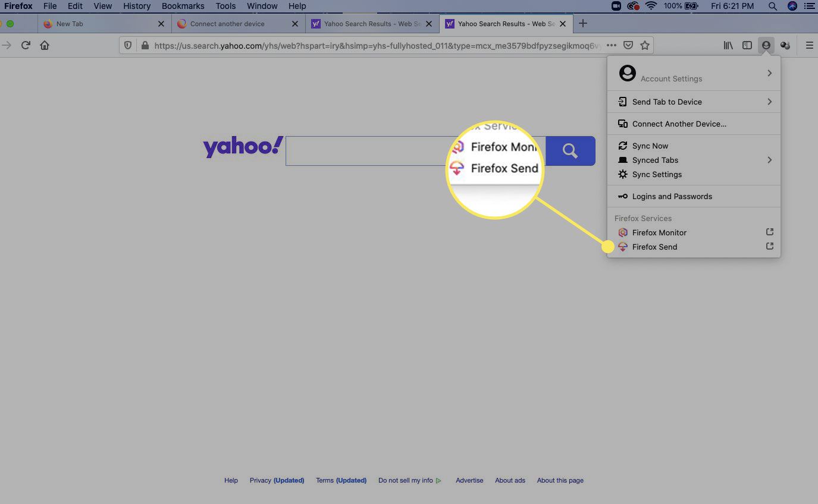Open the View menu
The image size is (818, 504).
click(103, 6)
